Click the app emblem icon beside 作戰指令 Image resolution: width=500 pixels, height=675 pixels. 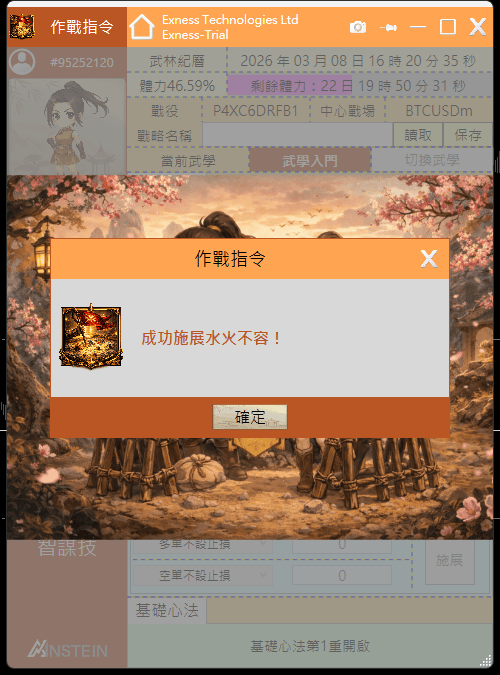tap(22, 27)
